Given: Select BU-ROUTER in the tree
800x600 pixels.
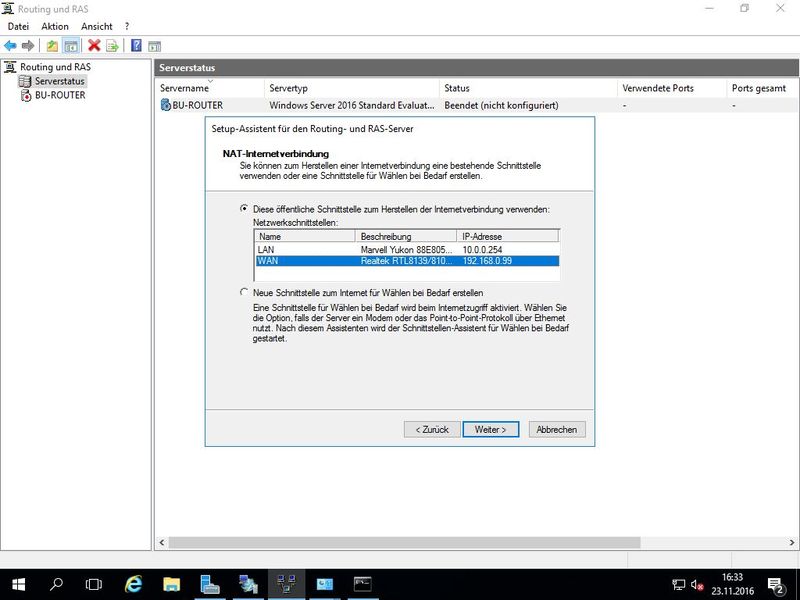Looking at the screenshot, I should coord(60,95).
